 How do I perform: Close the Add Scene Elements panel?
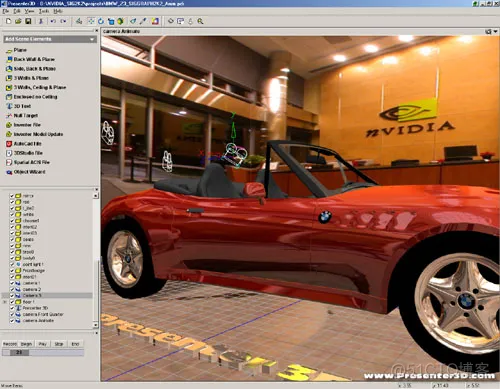click(96, 31)
